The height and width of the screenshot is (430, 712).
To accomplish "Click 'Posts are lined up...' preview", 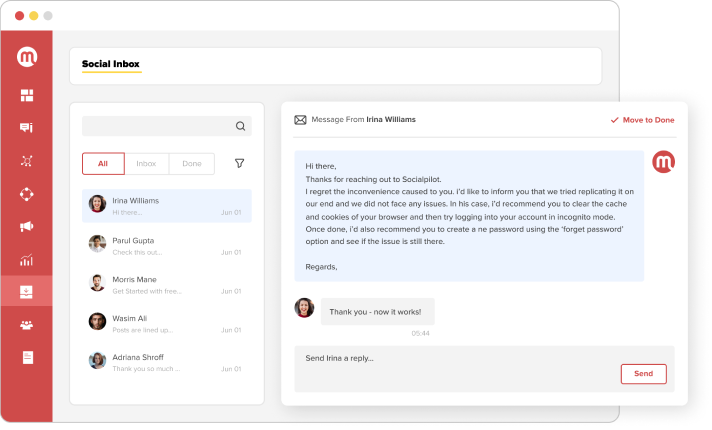I will point(143,330).
